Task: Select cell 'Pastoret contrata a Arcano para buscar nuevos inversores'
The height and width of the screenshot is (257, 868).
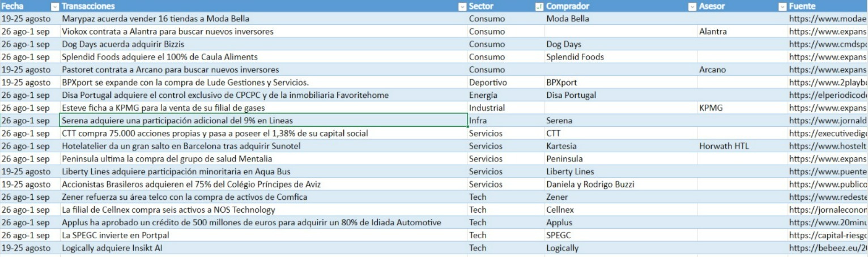Action: [x=263, y=70]
